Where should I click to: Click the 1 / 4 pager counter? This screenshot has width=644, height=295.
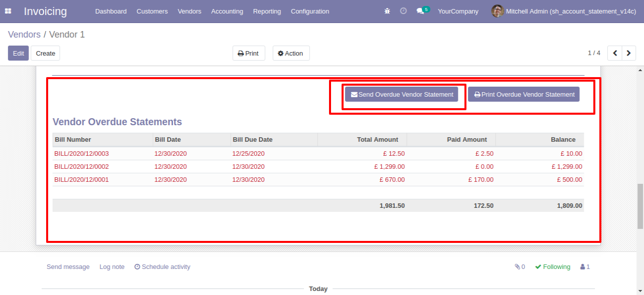point(594,53)
